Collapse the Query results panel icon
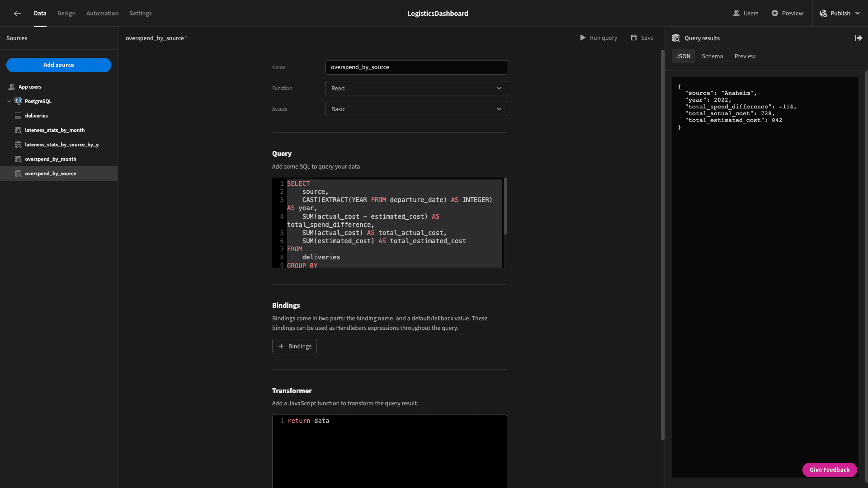The height and width of the screenshot is (488, 868). 859,38
